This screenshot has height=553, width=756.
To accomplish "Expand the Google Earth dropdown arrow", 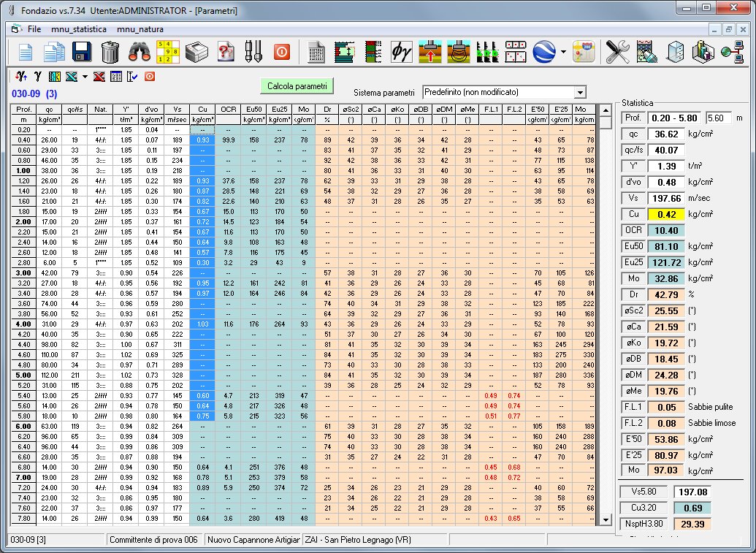I will [563, 52].
